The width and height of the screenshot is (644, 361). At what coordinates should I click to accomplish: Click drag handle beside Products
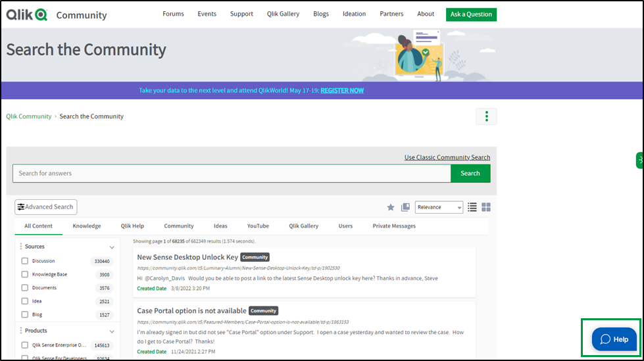point(21,331)
